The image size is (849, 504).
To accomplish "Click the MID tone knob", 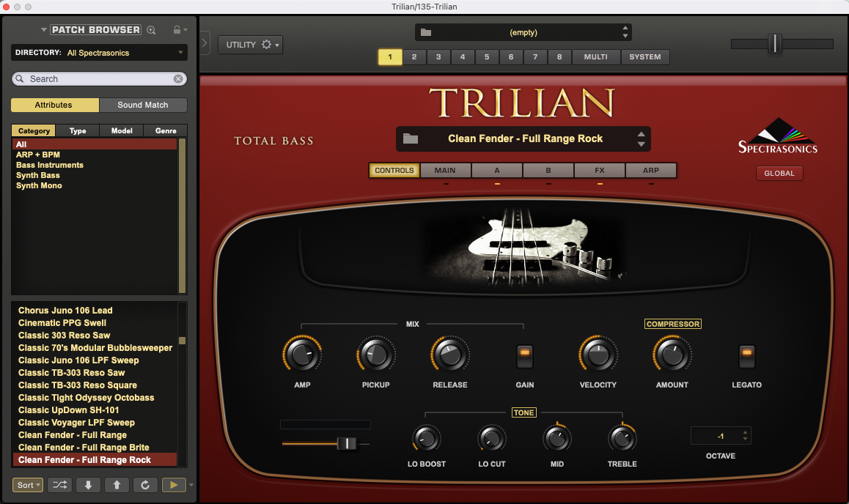I will [x=556, y=438].
